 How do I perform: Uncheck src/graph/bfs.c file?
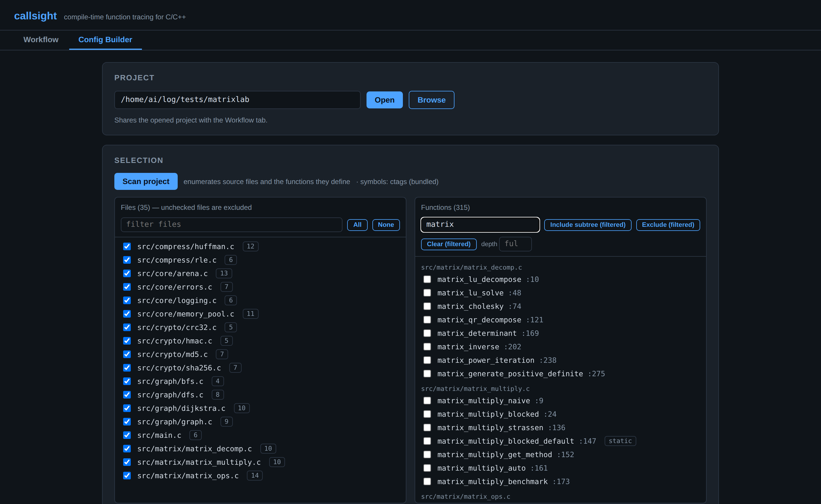127,381
